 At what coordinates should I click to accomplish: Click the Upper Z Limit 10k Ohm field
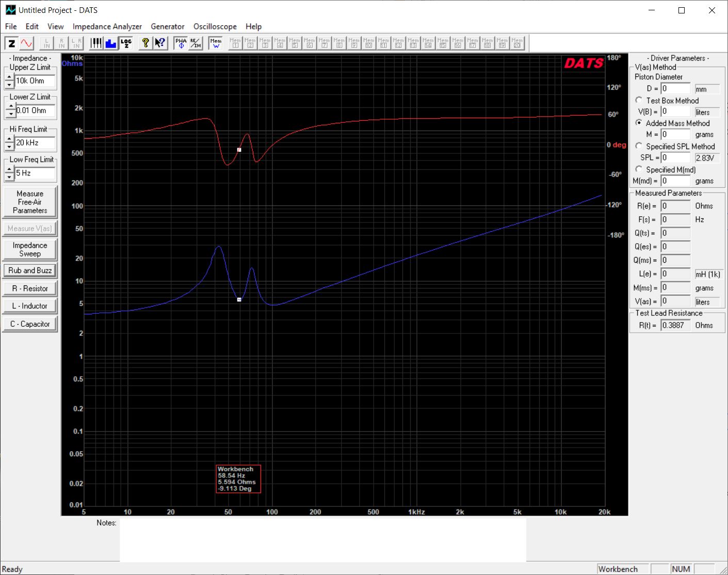(x=35, y=81)
